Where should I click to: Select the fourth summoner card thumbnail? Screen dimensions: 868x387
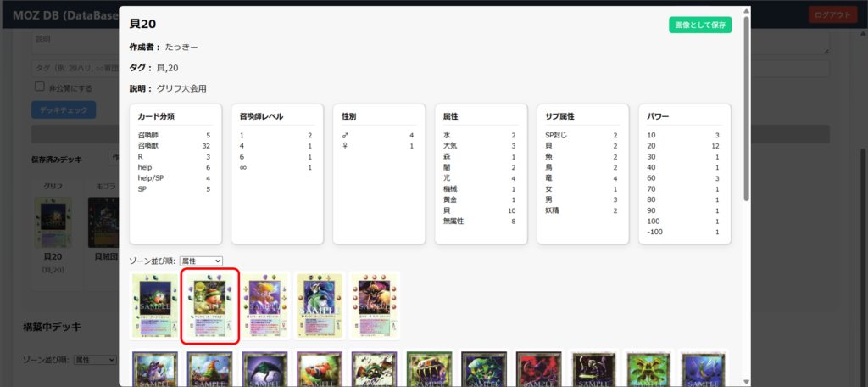click(320, 306)
